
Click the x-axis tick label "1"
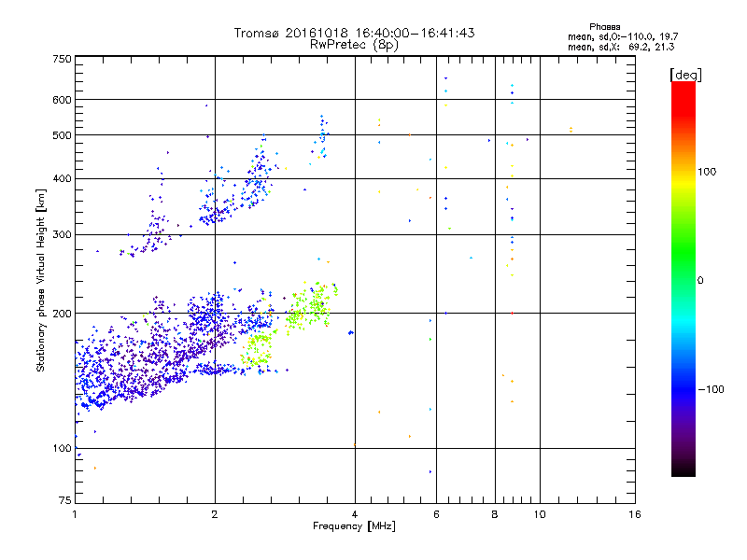75,514
